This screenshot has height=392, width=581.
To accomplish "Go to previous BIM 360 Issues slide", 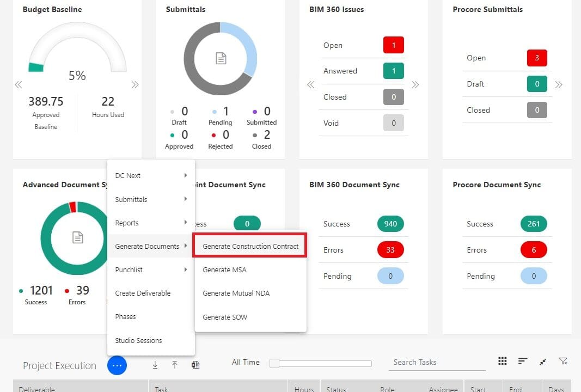I will (310, 85).
